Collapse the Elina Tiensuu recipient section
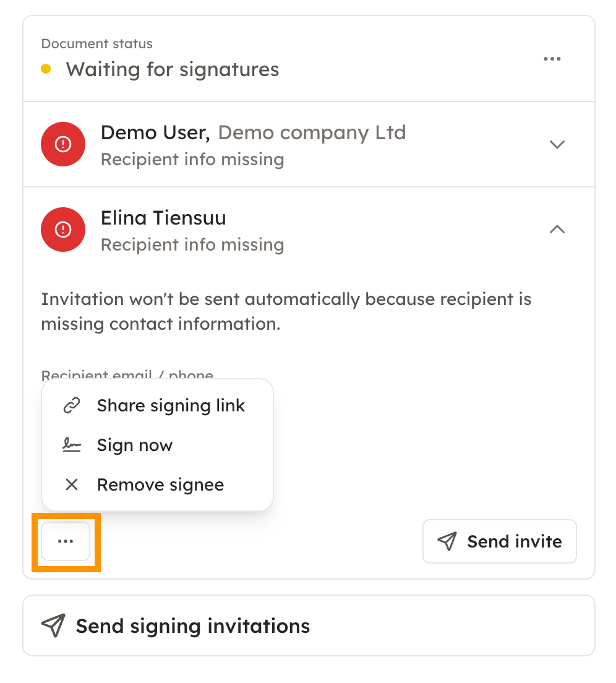This screenshot has height=683, width=616. pyautogui.click(x=557, y=230)
